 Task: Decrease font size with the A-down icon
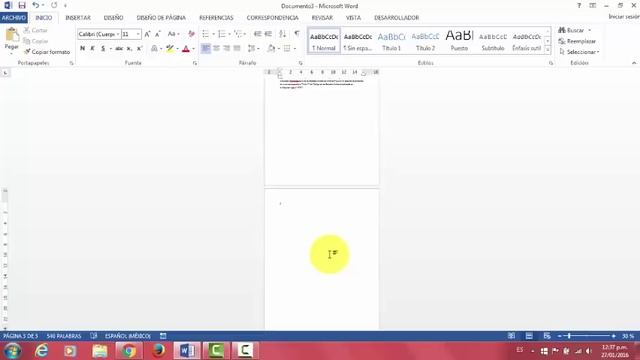click(x=158, y=34)
